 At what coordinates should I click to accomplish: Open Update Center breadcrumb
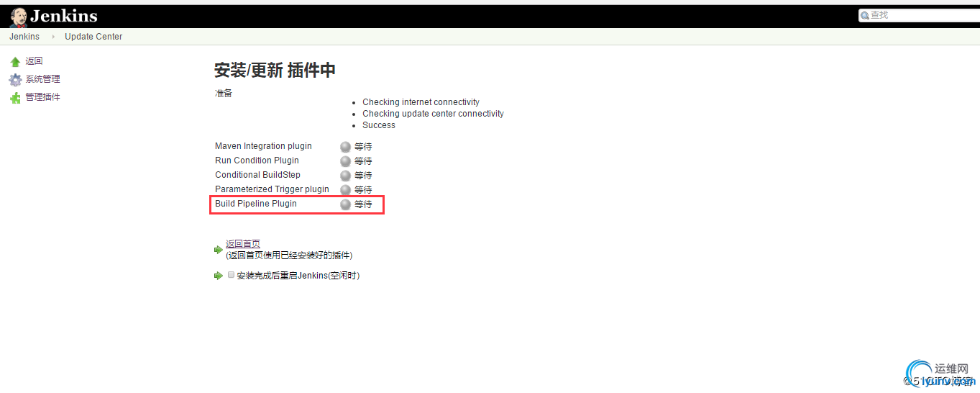tap(93, 37)
